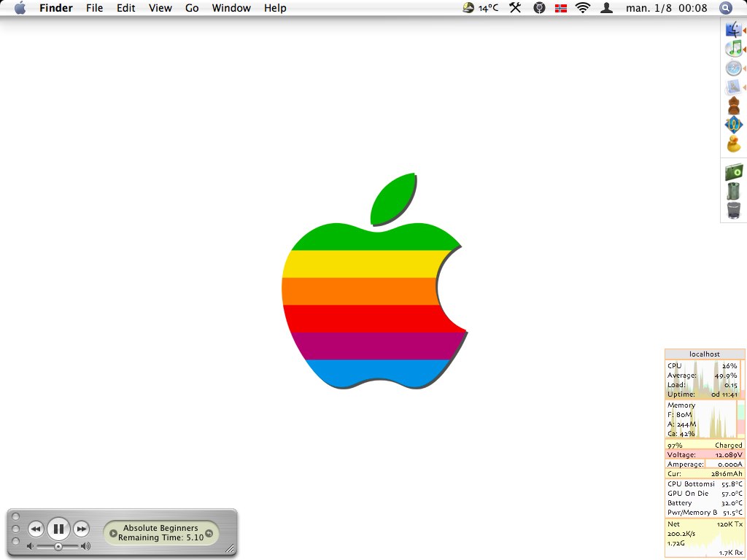
Task: Open the brown figure app in Dock
Action: [x=734, y=106]
